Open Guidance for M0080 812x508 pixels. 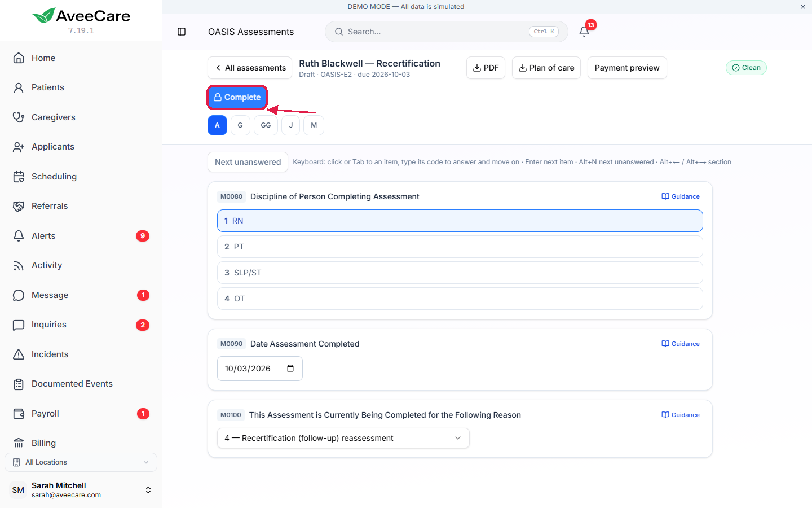(681, 196)
